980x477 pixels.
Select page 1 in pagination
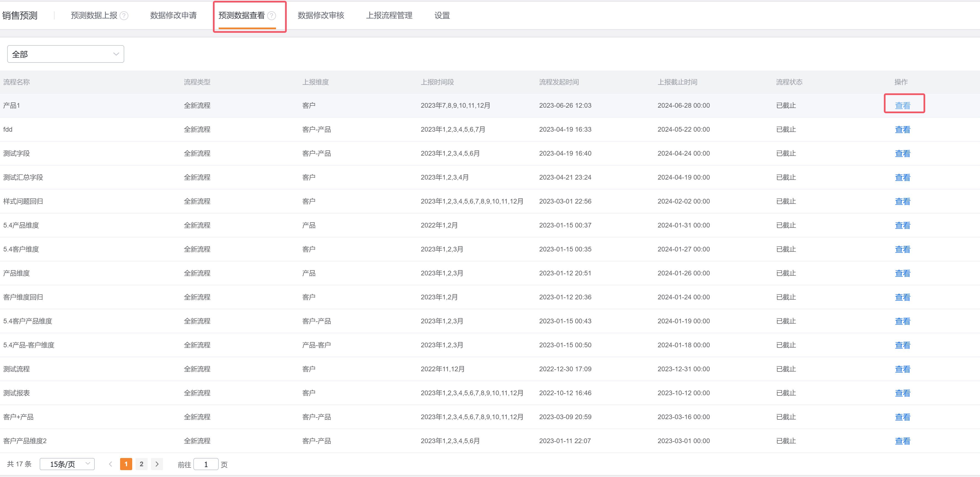tap(126, 464)
